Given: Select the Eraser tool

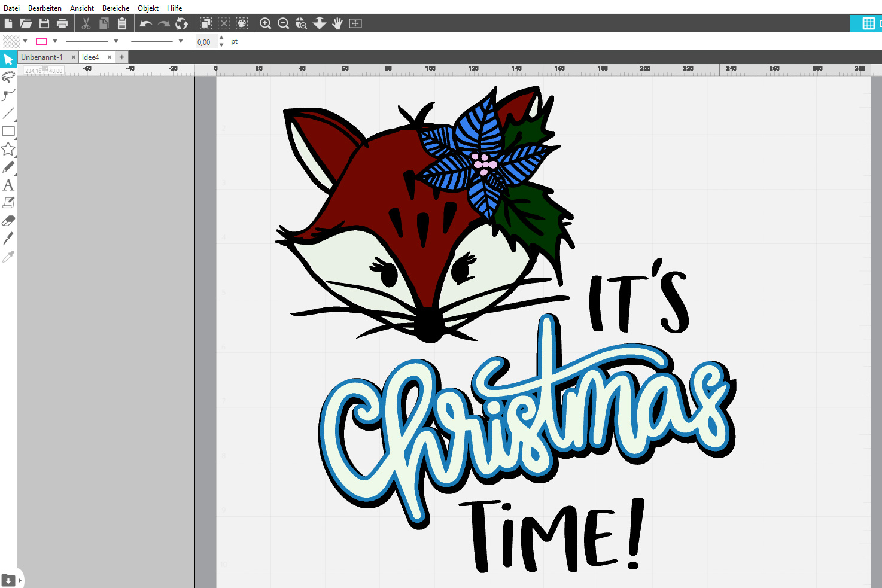Looking at the screenshot, I should point(8,221).
